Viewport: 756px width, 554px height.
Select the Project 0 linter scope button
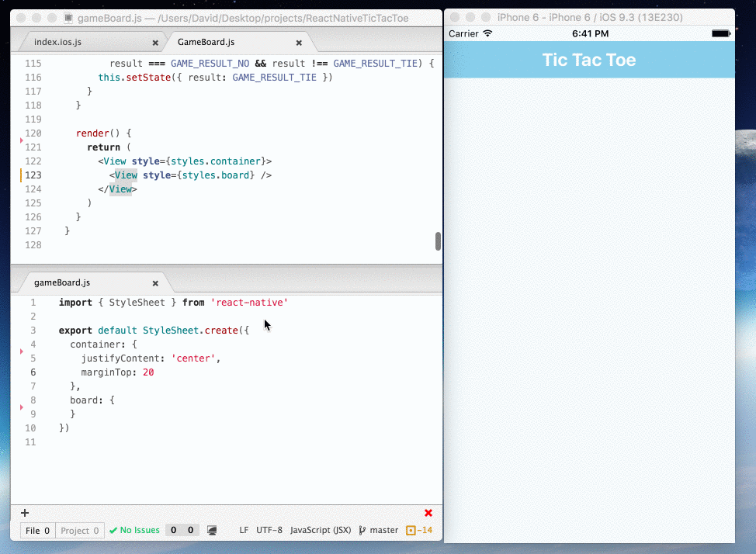pos(79,531)
